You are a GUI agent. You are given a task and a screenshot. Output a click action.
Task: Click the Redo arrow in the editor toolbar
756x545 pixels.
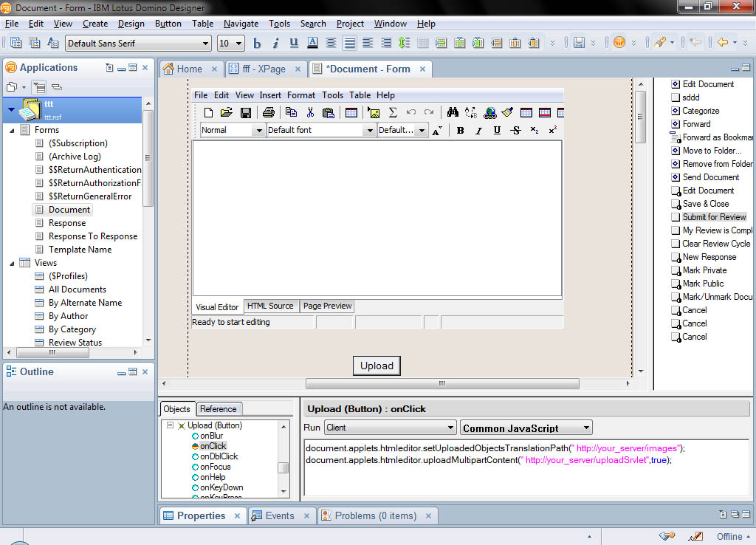(429, 112)
